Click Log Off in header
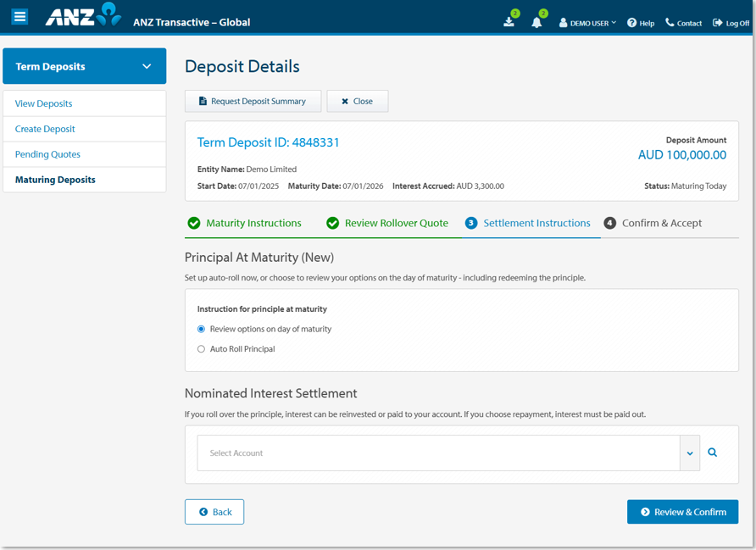 pos(731,23)
